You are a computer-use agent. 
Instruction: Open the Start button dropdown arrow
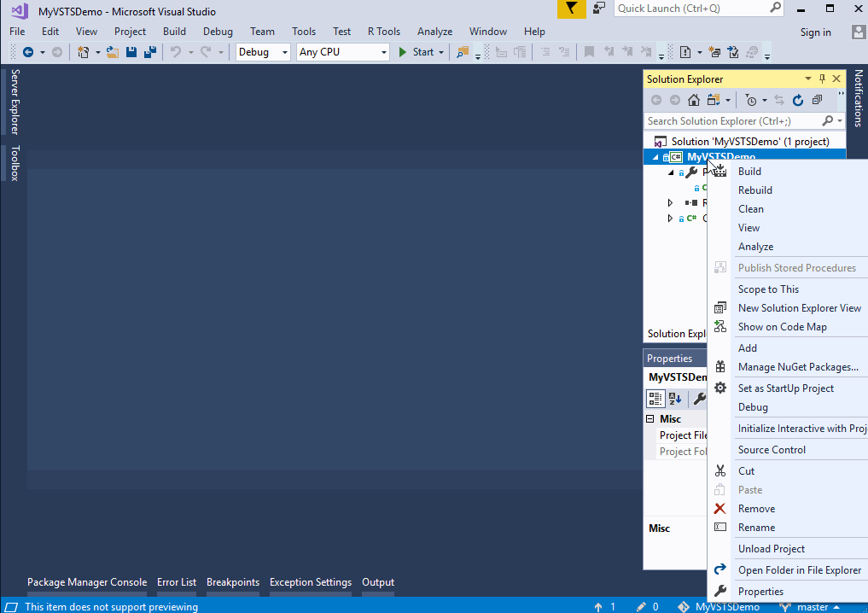pyautogui.click(x=441, y=53)
